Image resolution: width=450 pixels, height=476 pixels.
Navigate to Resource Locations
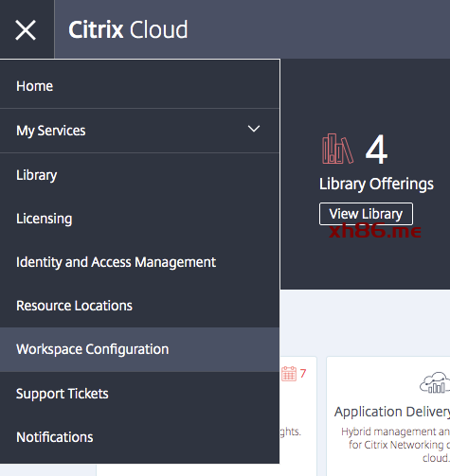[139, 306]
